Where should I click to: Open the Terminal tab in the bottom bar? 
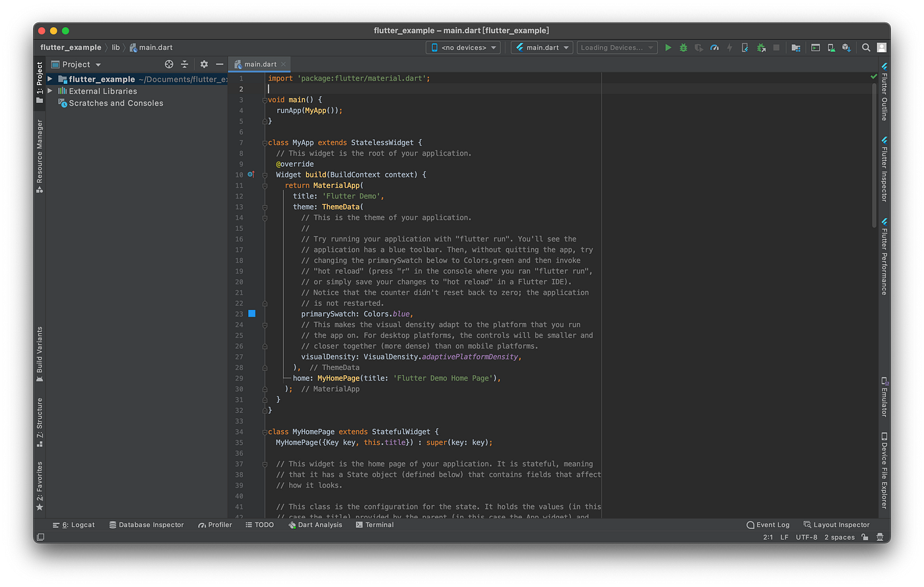click(374, 525)
